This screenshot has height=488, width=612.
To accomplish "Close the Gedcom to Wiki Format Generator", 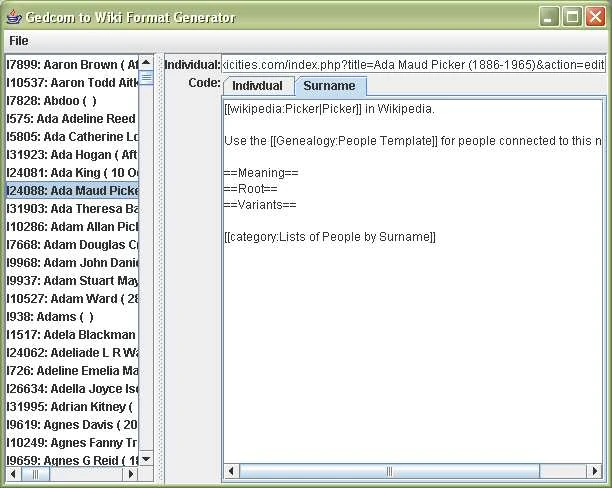I will point(596,17).
